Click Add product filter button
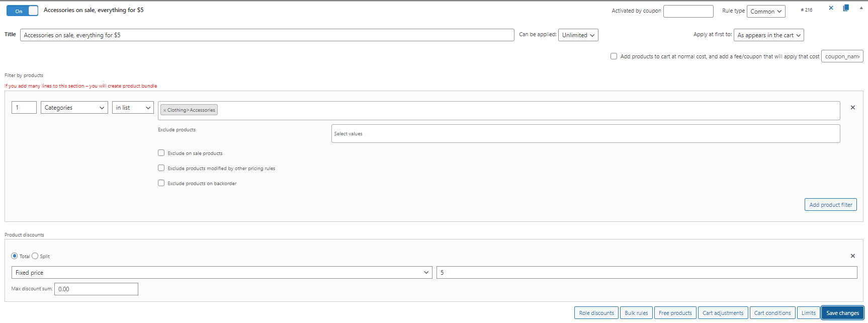 point(831,205)
